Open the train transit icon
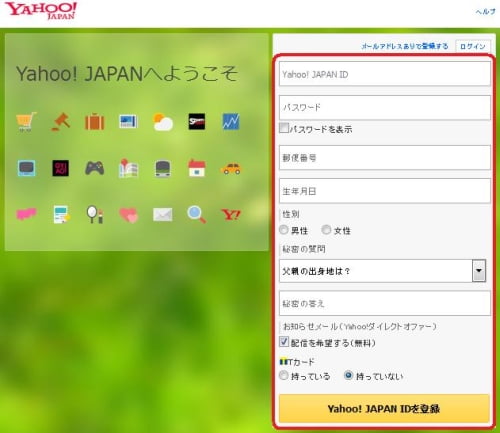 coord(163,169)
